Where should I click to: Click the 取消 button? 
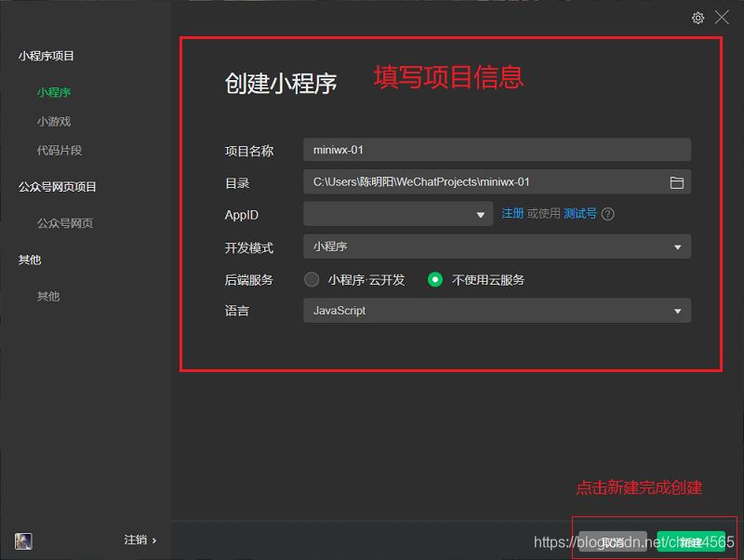click(x=613, y=541)
